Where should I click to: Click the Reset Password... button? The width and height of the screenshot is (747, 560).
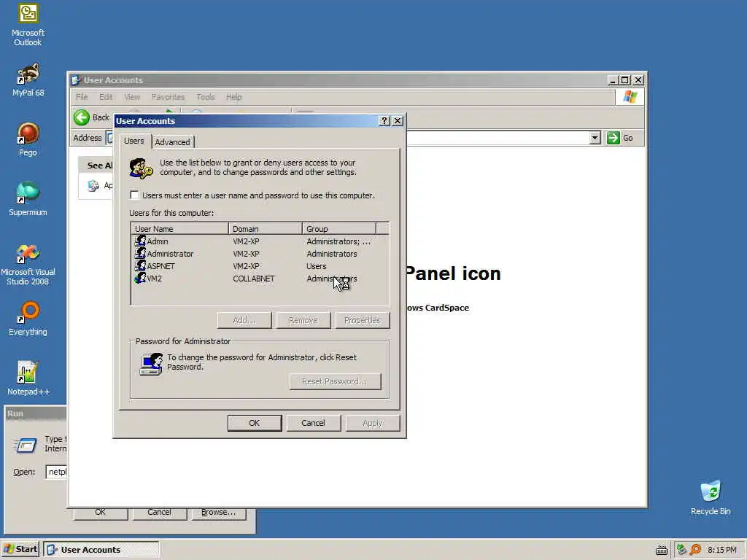(x=335, y=381)
